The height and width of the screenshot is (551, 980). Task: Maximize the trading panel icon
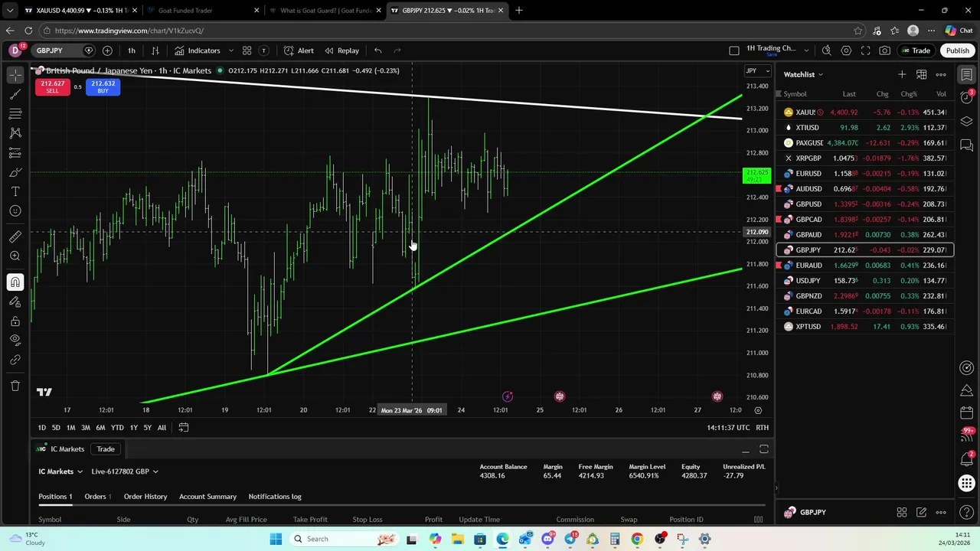763,449
